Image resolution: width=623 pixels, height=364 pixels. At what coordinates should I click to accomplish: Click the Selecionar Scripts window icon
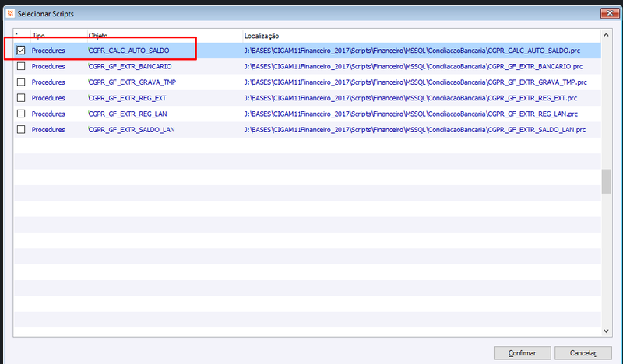(10, 13)
